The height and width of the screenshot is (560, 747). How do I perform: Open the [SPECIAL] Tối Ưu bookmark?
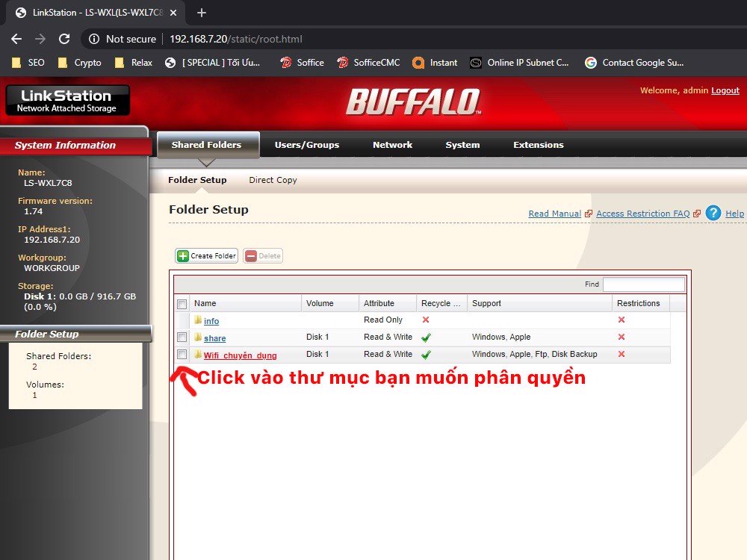click(212, 63)
